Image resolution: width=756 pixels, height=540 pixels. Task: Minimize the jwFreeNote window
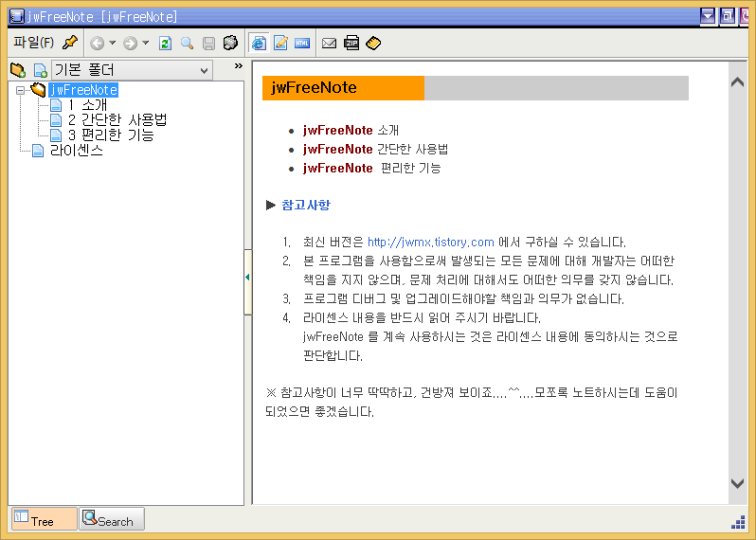pos(708,17)
